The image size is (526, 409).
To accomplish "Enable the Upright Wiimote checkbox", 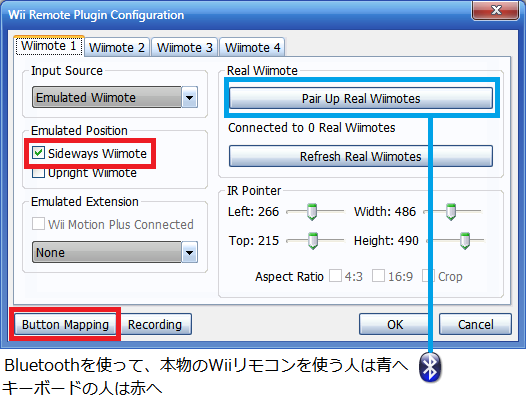I will (38, 173).
